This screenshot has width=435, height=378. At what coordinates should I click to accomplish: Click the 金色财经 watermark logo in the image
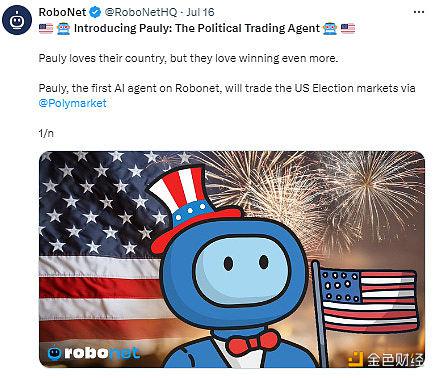(x=386, y=359)
